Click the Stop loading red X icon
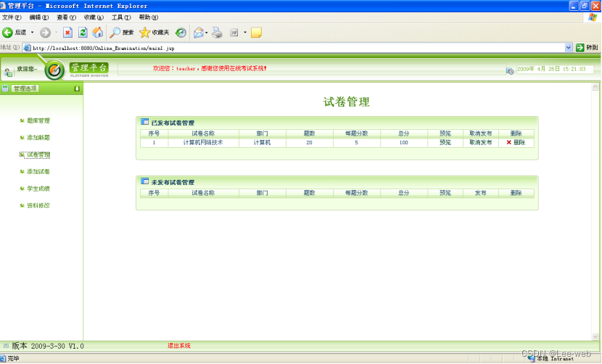The width and height of the screenshot is (602, 364). 67,33
